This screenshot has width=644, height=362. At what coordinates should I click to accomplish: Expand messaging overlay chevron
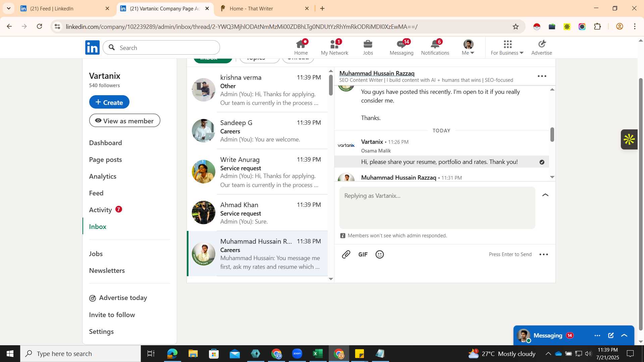coord(624,336)
